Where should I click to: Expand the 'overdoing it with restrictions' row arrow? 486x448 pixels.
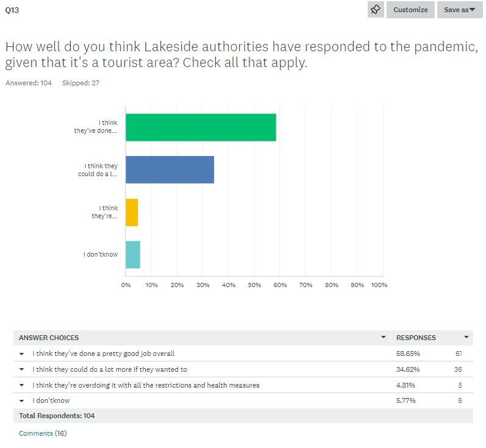[x=21, y=385]
